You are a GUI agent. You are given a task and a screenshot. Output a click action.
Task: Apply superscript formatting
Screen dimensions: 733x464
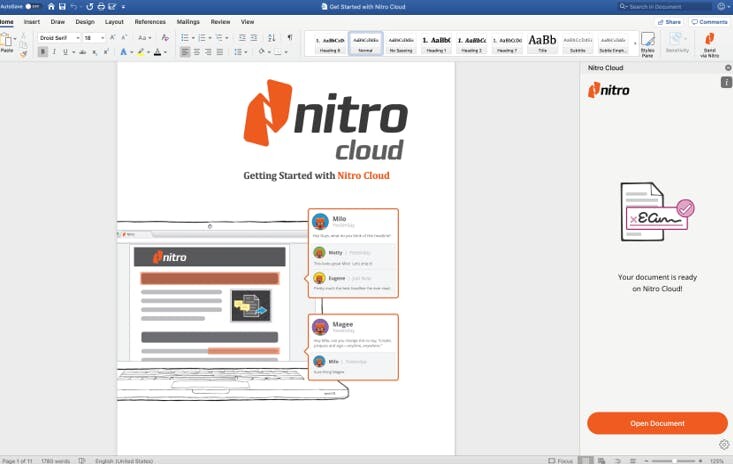coord(106,52)
